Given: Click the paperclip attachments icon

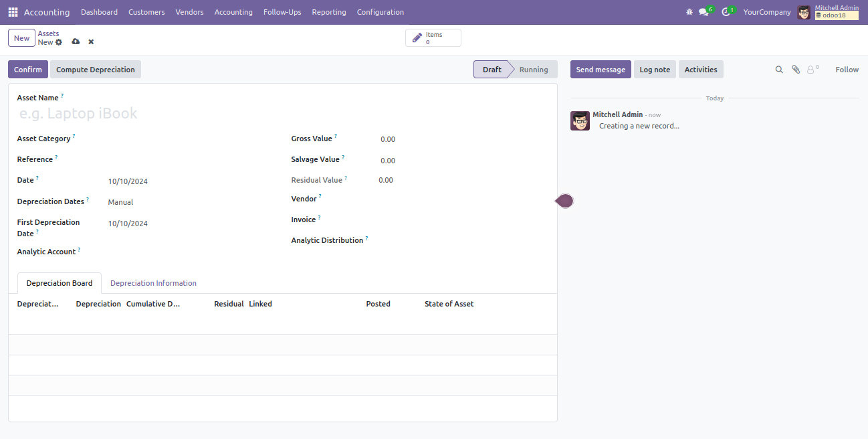Looking at the screenshot, I should click(x=796, y=70).
